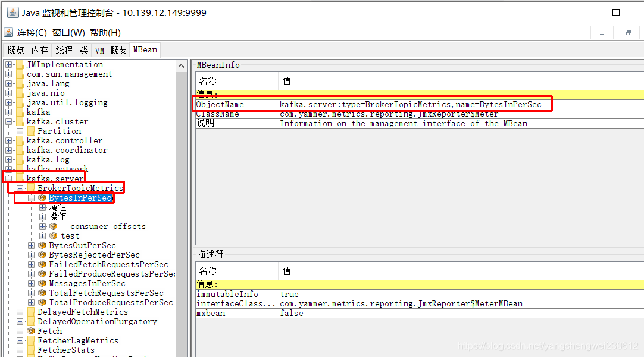
Task: Expand the 属性 node under BytesInPerSec
Action: coord(43,207)
